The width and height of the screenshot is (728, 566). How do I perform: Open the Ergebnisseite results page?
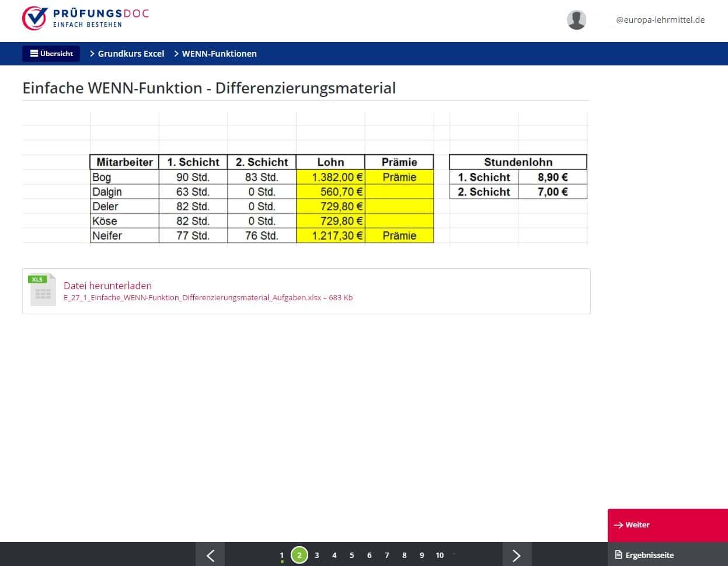[x=667, y=555]
